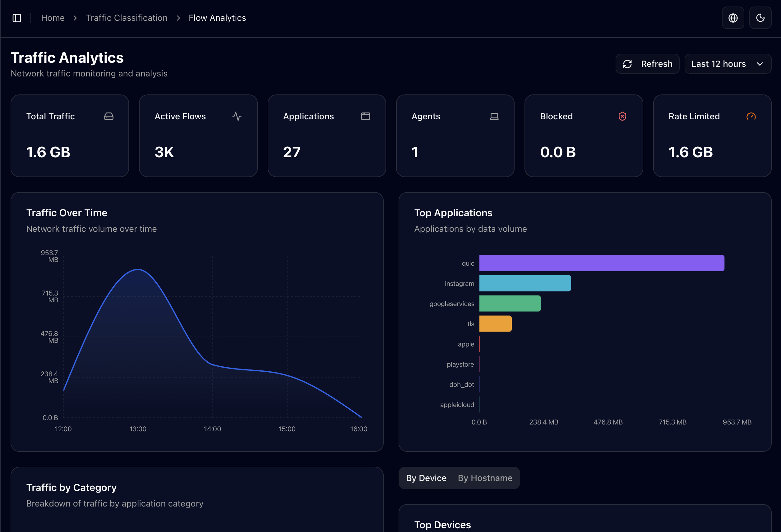The image size is (781, 532).
Task: Click the quic purple bar
Action: pos(602,263)
